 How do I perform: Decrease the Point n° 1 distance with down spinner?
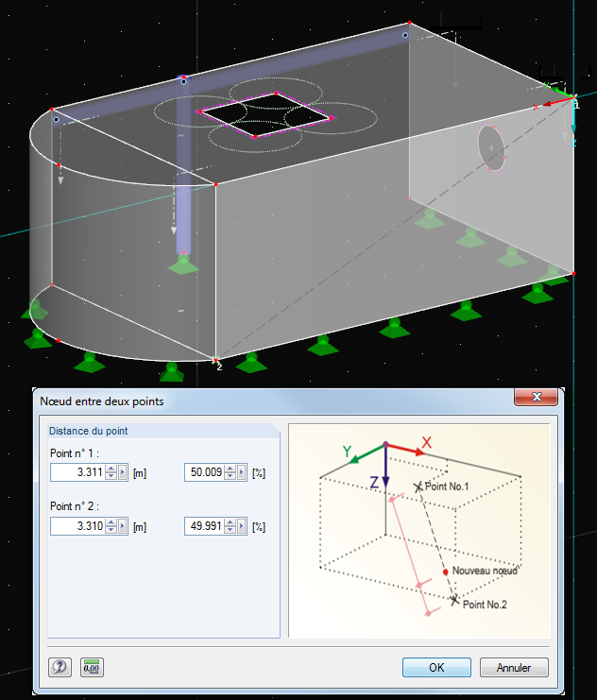click(x=111, y=476)
